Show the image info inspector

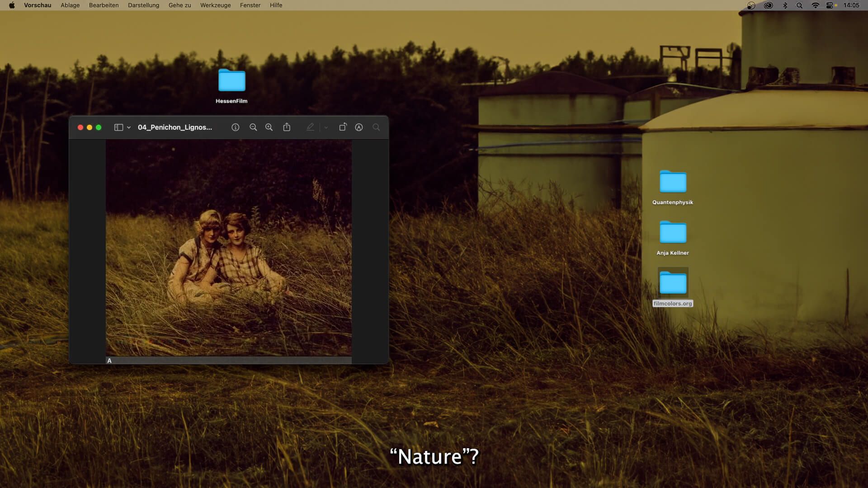click(236, 127)
